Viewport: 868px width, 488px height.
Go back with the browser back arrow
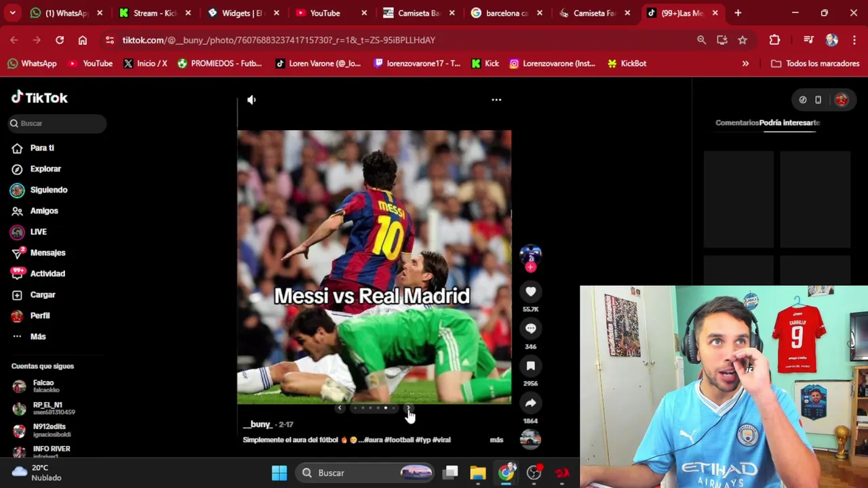[14, 40]
